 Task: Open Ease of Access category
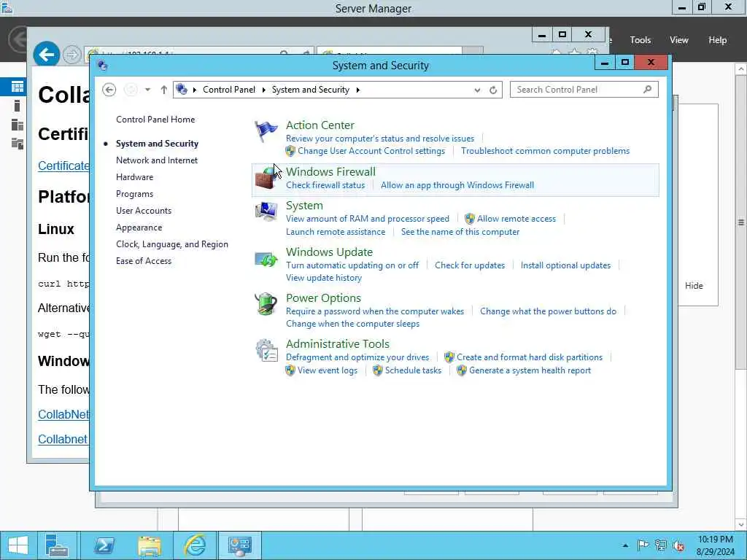coord(144,261)
